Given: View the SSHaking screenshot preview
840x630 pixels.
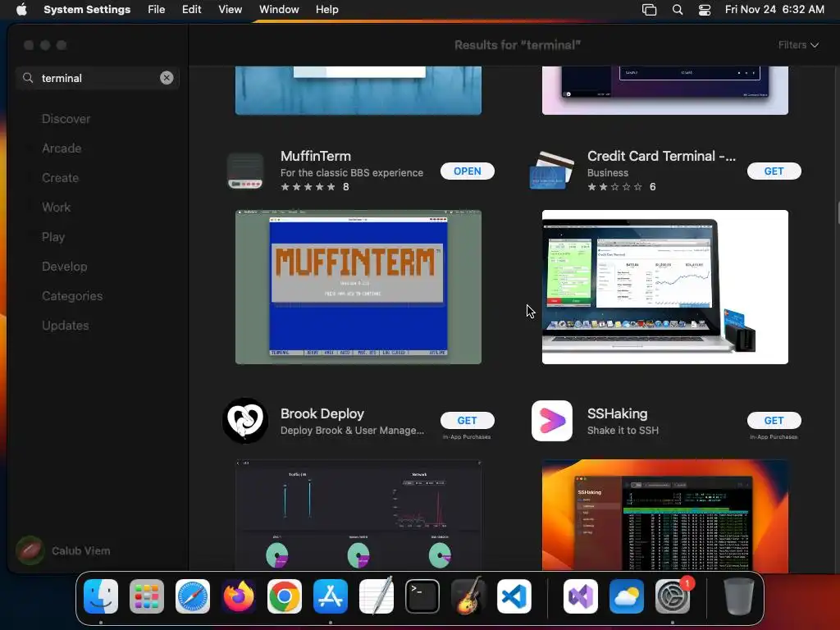Looking at the screenshot, I should tap(664, 515).
